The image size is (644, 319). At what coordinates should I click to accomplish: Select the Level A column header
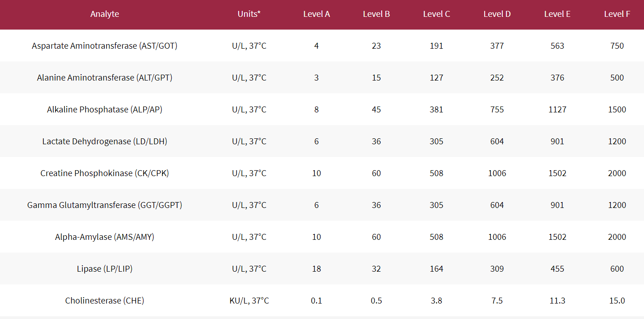click(x=317, y=14)
